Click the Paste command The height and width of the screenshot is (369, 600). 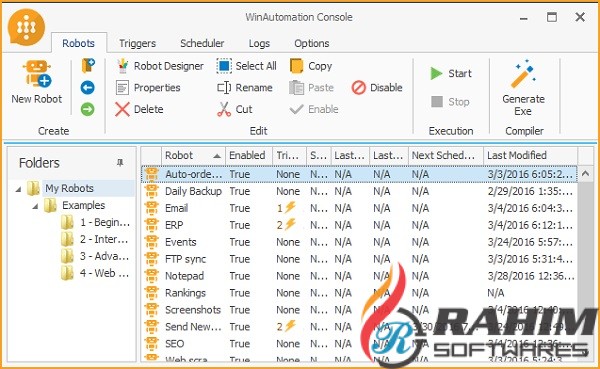point(311,88)
